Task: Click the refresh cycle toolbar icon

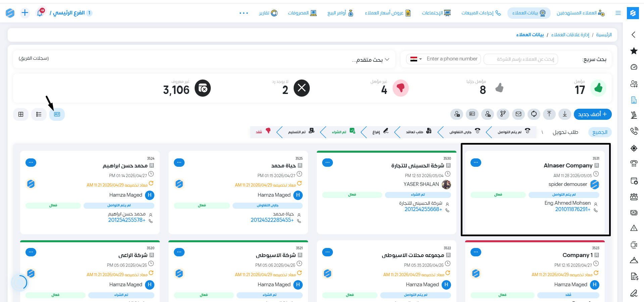Action: [534, 114]
